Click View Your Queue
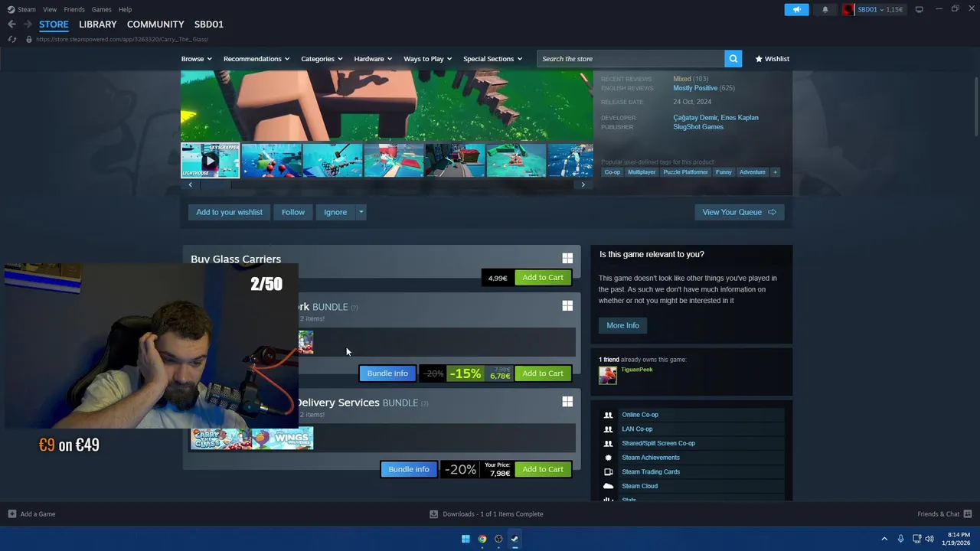This screenshot has width=980, height=551. point(739,212)
